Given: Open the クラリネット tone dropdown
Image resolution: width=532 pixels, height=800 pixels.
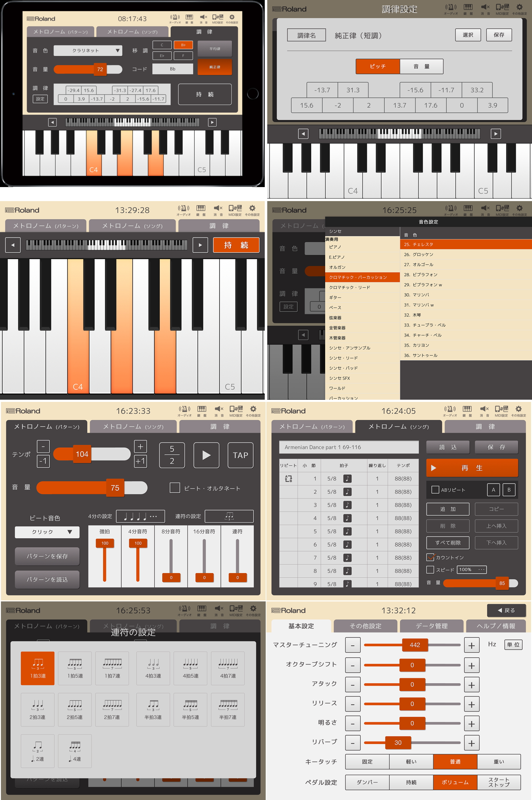Looking at the screenshot, I should click(88, 51).
